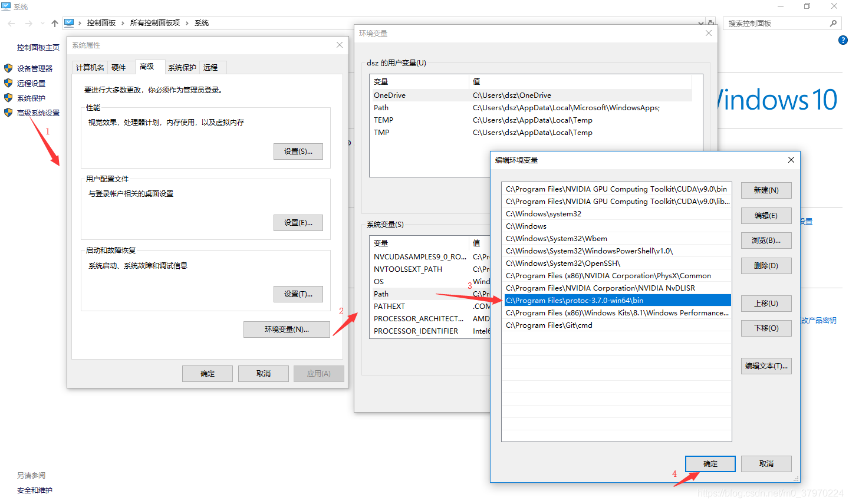Click 编辑文本(T) button
Image resolution: width=849 pixels, height=504 pixels.
pos(766,366)
